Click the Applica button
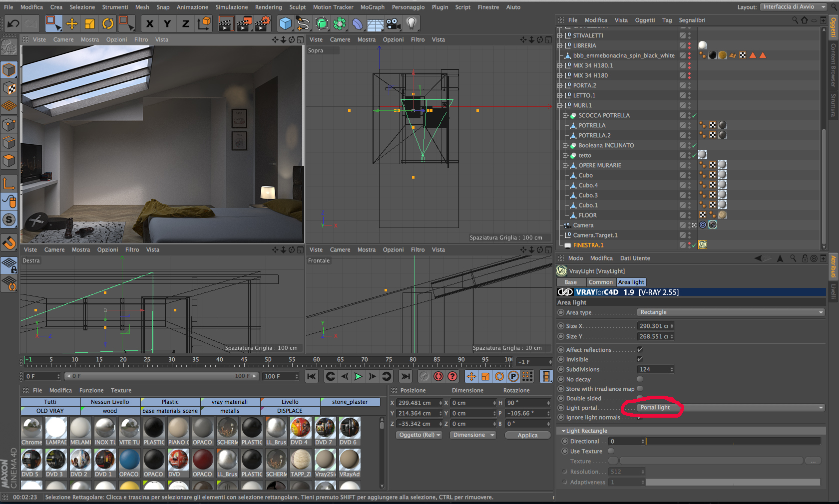Screen dimensions: 839x504 tap(527, 435)
